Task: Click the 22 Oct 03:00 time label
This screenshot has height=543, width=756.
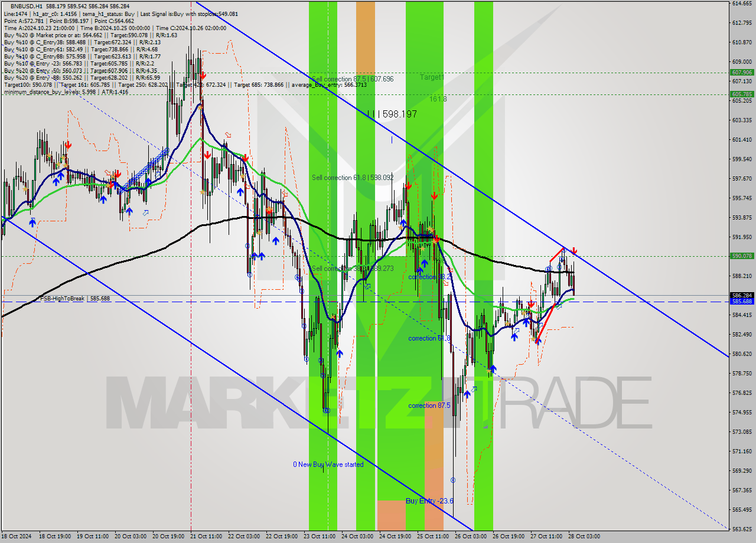Action: 243,537
